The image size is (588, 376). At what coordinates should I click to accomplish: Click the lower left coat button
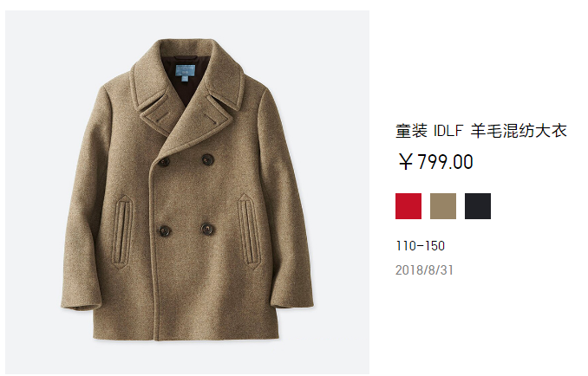coord(164,230)
